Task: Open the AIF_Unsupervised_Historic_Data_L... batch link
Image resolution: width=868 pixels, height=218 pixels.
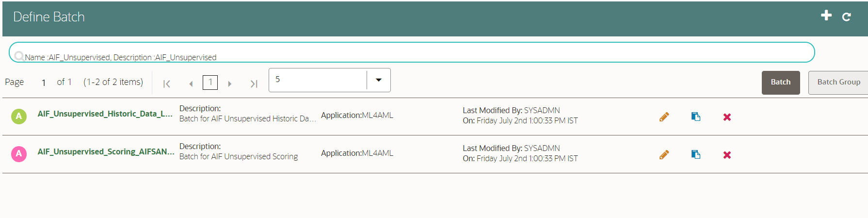Action: [x=105, y=114]
